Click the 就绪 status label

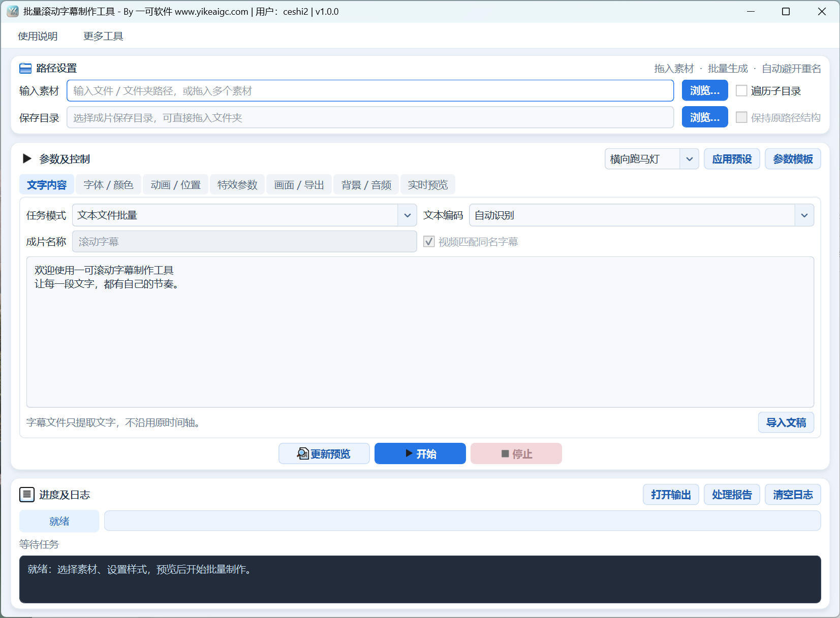(x=59, y=521)
